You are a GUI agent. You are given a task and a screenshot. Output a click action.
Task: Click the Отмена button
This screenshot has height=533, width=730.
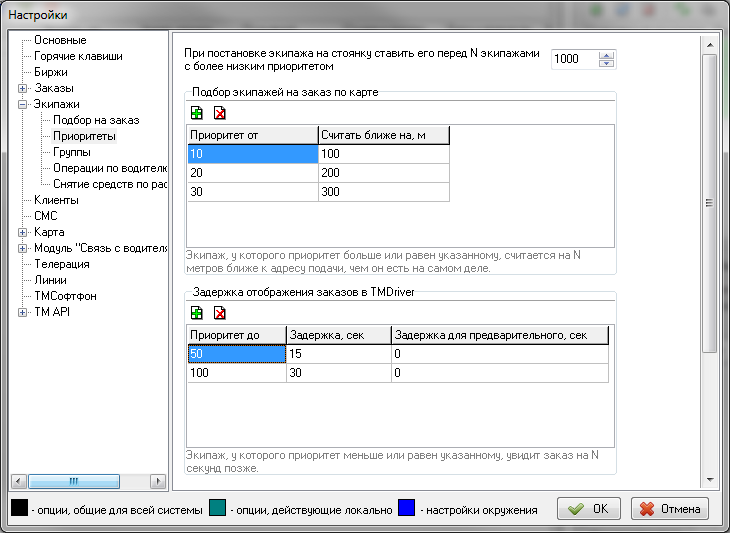coord(670,509)
